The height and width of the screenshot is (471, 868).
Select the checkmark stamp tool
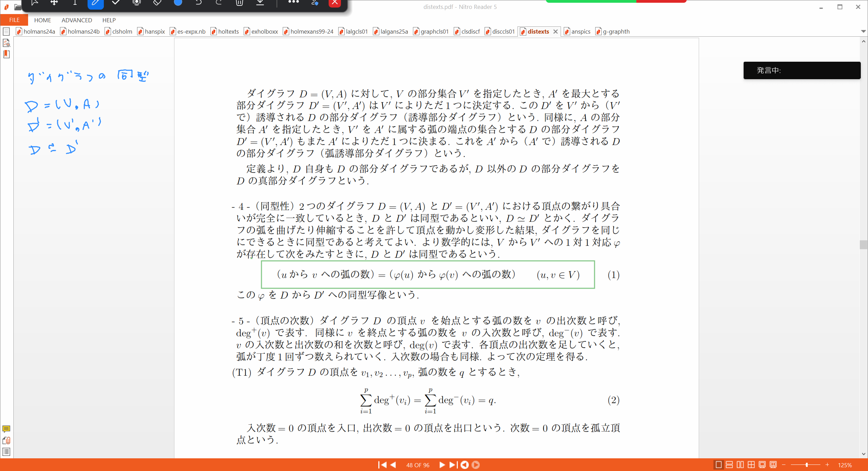coord(116,3)
